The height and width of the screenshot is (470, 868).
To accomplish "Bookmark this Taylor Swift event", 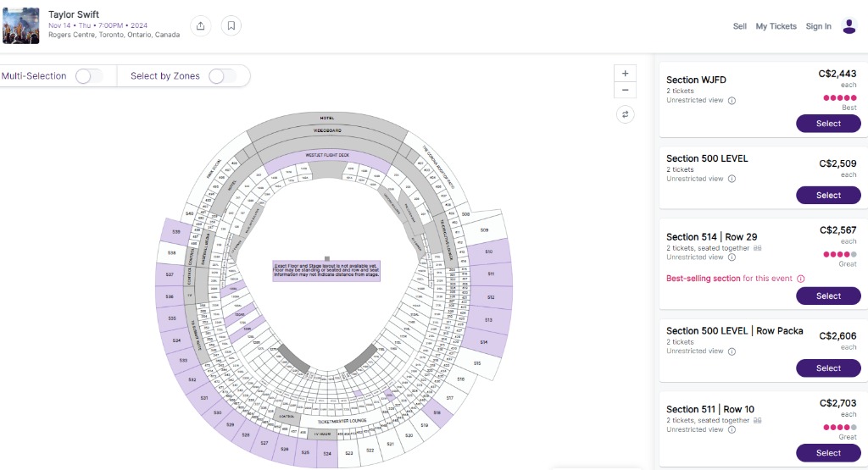I will tap(231, 25).
